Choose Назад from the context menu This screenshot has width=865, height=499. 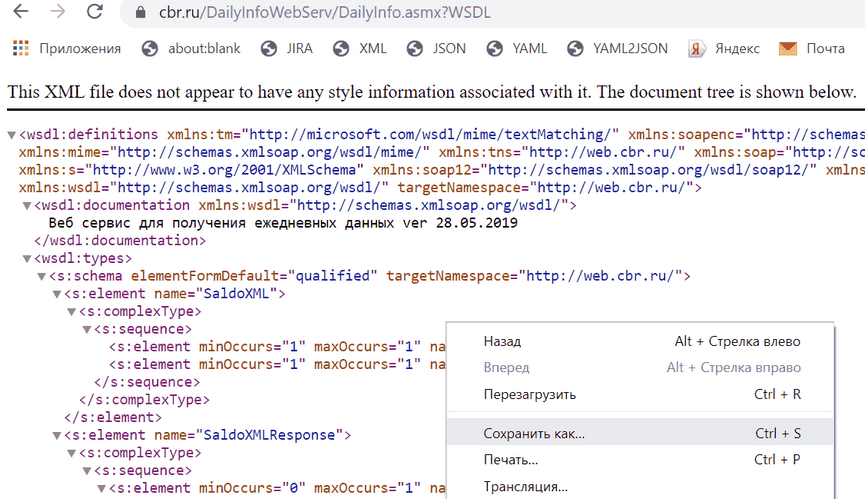click(x=502, y=341)
